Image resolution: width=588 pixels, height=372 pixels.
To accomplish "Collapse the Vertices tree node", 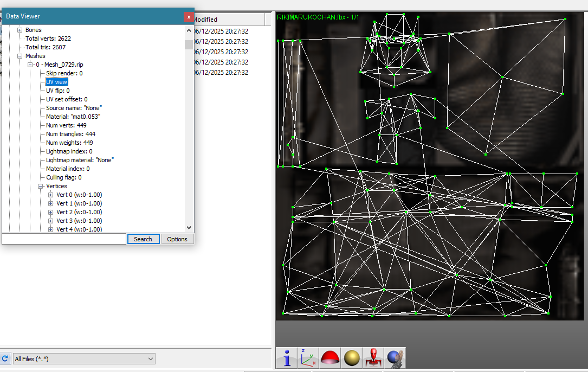I will pos(41,186).
